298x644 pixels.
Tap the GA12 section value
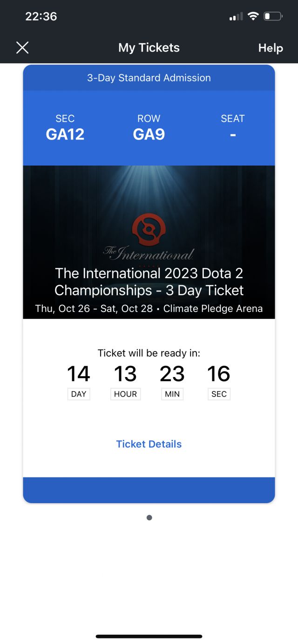pyautogui.click(x=65, y=134)
